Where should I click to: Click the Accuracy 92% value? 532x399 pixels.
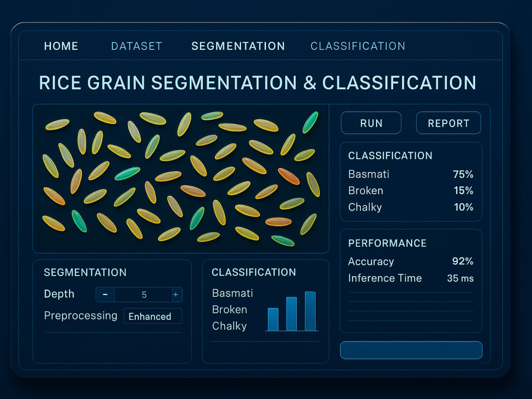(463, 261)
